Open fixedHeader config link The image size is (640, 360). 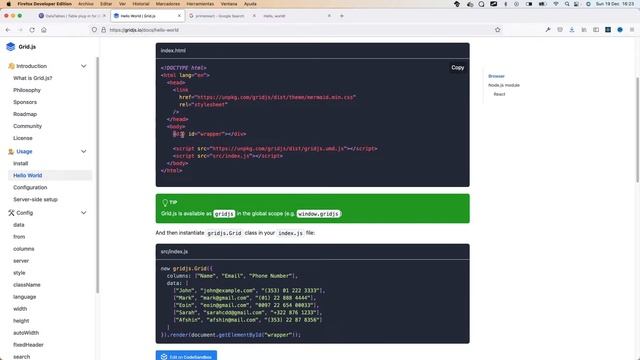pyautogui.click(x=28, y=345)
